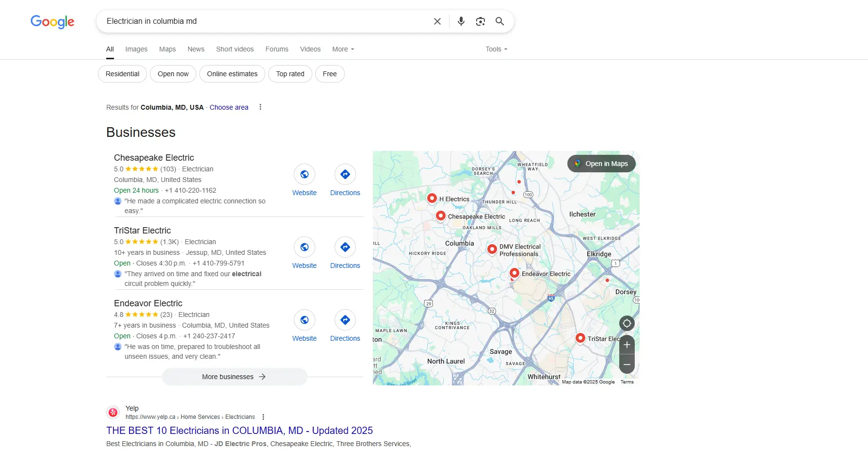The height and width of the screenshot is (449, 868).
Task: Switch to the Images tab
Action: click(136, 49)
